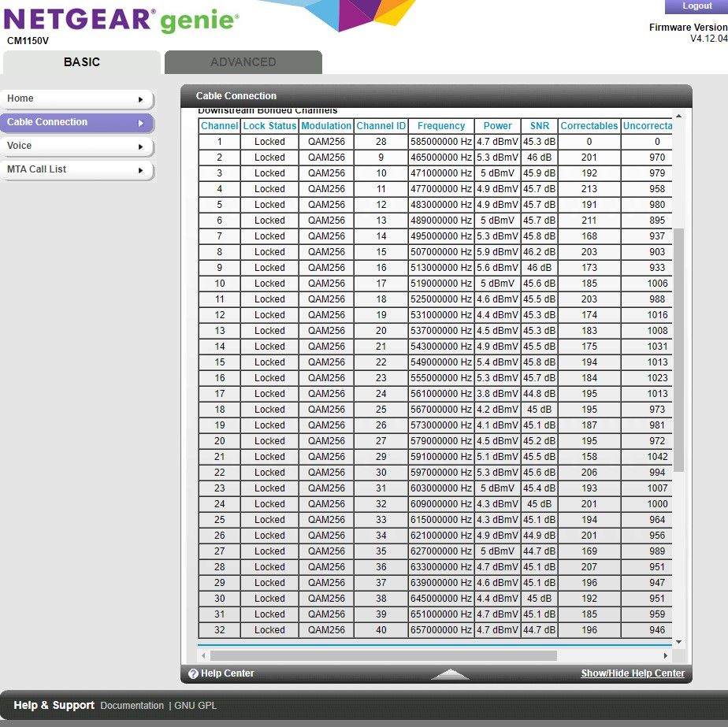Click the vertical scrollbar up arrow
Viewport: 728px width, 727px height.
click(678, 117)
